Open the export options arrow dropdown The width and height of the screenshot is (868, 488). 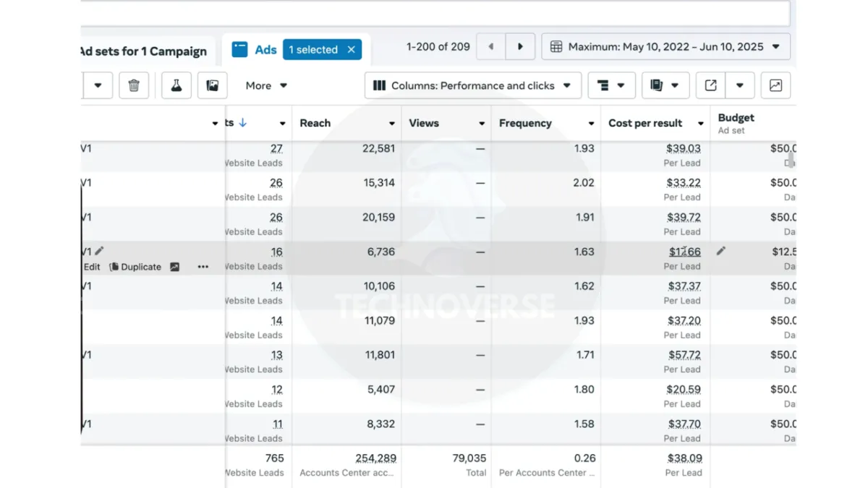pyautogui.click(x=740, y=85)
